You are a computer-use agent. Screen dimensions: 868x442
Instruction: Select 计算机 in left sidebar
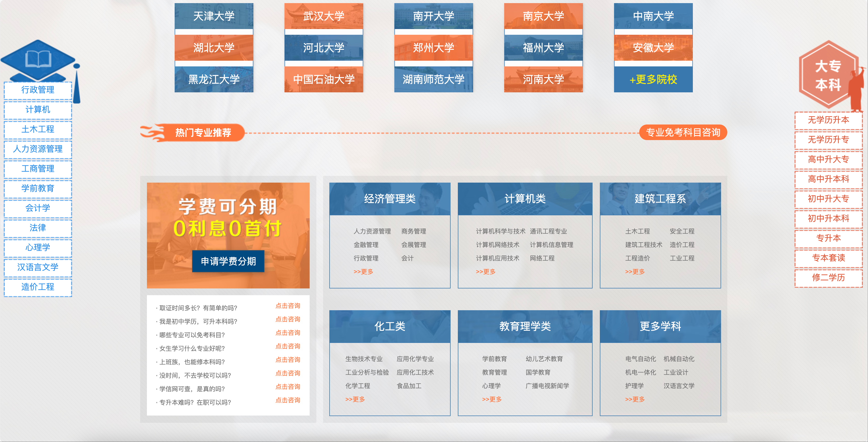point(38,110)
